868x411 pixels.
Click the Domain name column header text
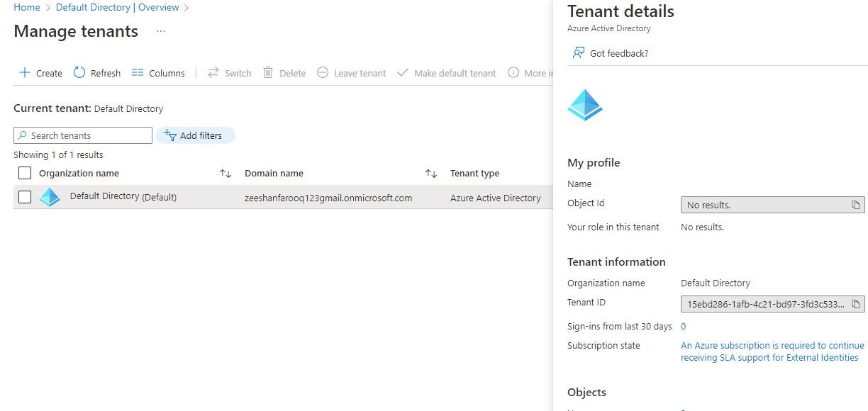(x=274, y=173)
